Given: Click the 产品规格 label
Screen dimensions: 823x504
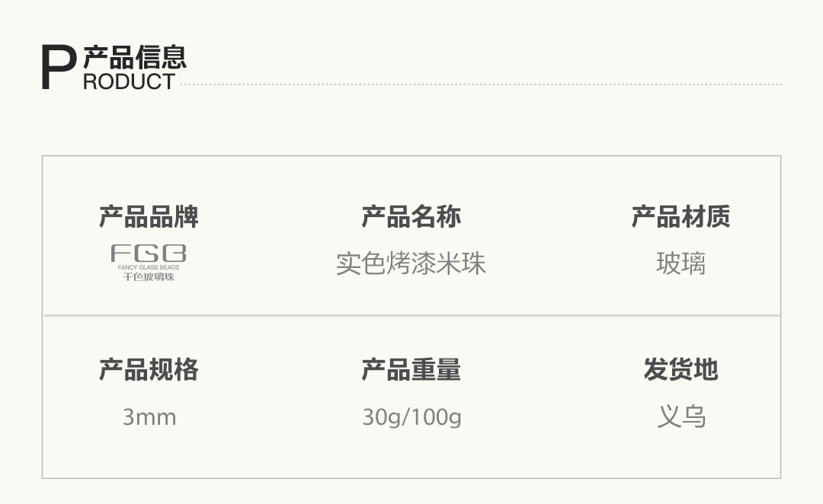Looking at the screenshot, I should pyautogui.click(x=149, y=370).
